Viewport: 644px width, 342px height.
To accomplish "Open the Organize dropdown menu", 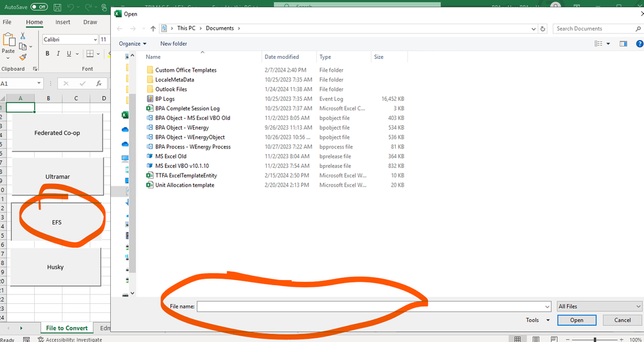I will click(133, 44).
